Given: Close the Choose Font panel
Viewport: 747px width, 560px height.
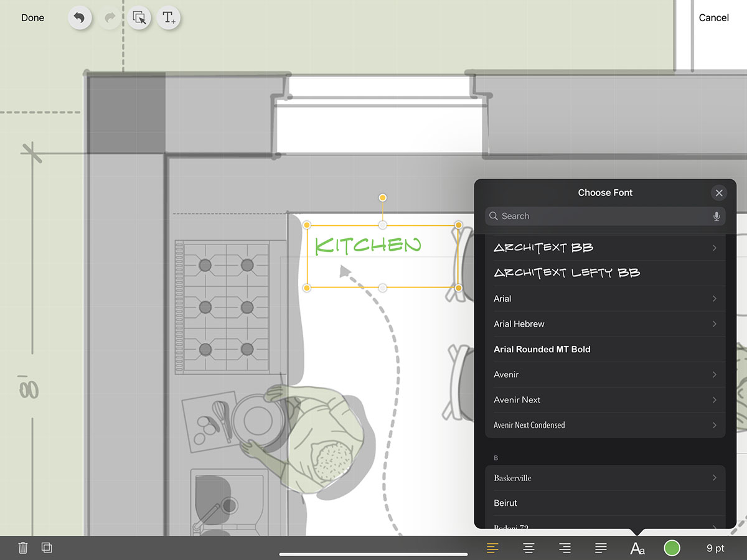Looking at the screenshot, I should 719,193.
